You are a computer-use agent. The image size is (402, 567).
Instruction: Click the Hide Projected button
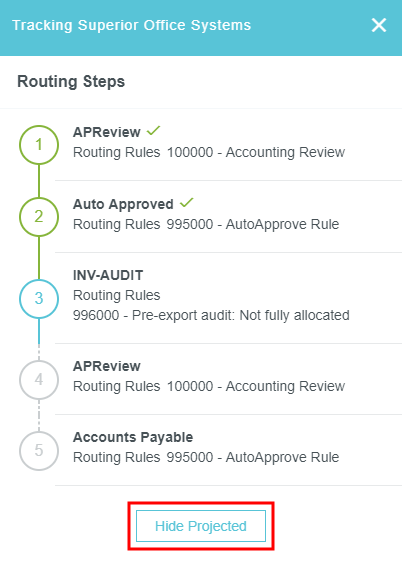(201, 526)
